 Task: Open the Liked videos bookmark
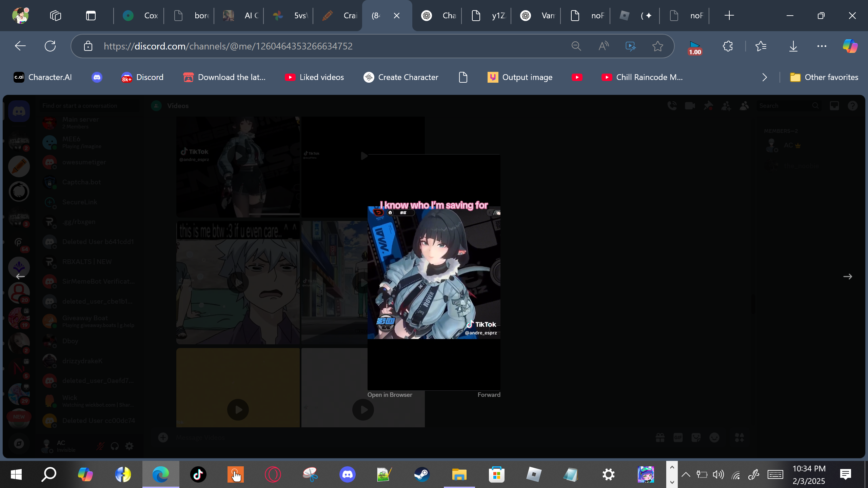(x=314, y=77)
